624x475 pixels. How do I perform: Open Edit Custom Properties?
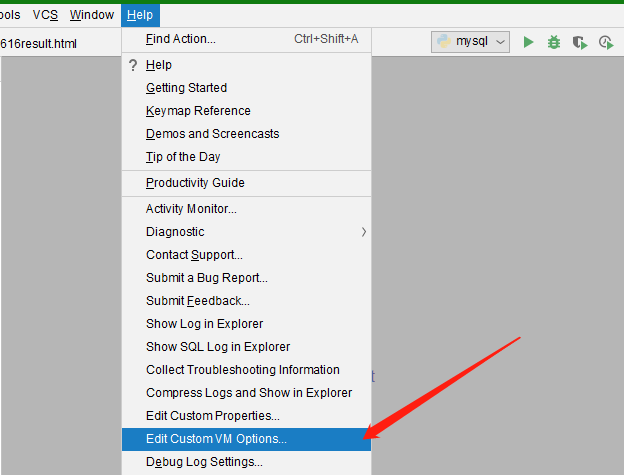click(x=246, y=416)
